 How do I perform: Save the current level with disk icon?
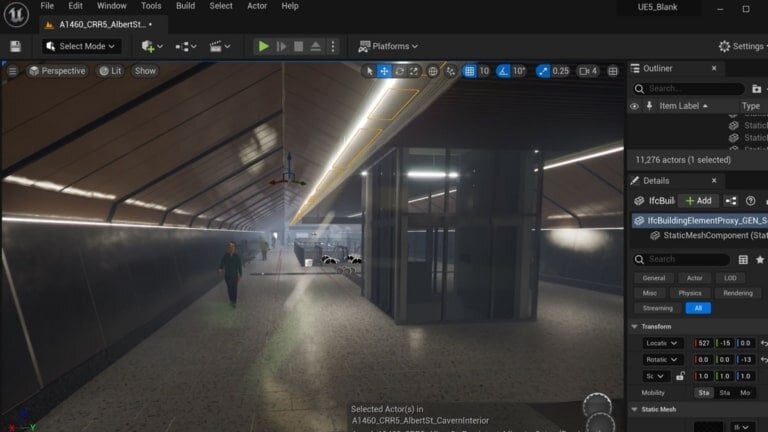(x=16, y=47)
